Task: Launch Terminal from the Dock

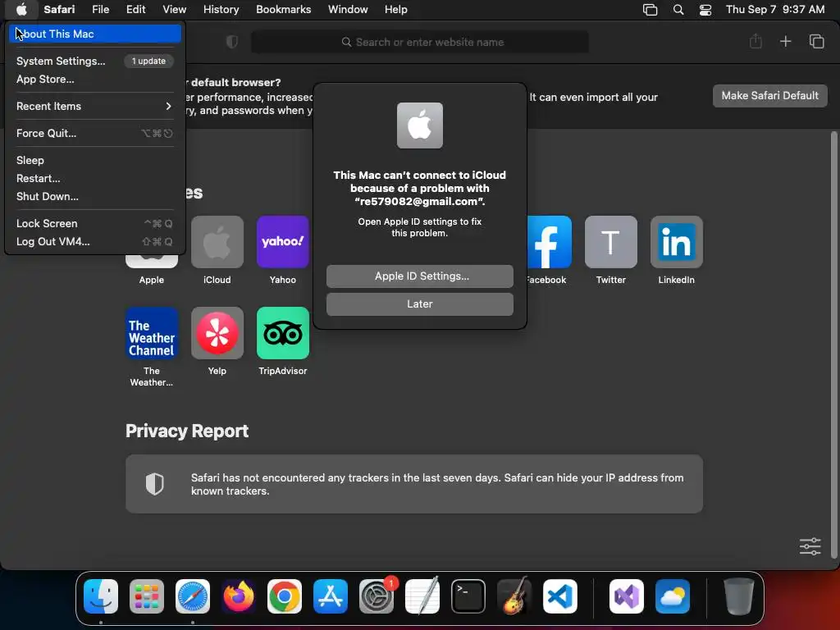Action: 468,596
